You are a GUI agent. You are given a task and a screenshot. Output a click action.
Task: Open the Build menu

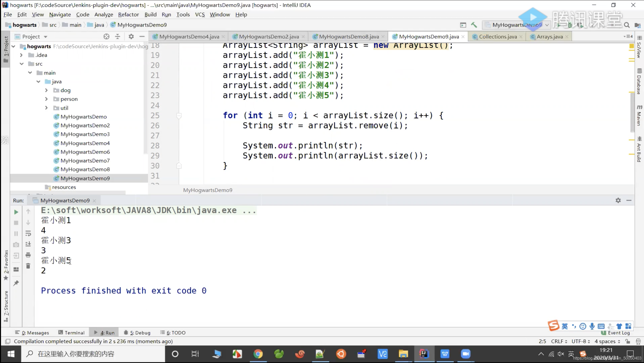point(150,14)
